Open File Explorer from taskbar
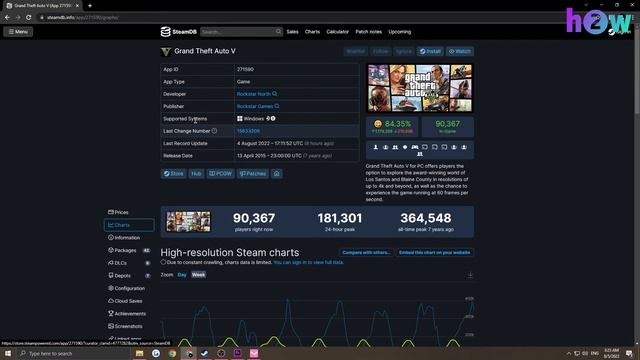640x360 pixels. (140, 353)
